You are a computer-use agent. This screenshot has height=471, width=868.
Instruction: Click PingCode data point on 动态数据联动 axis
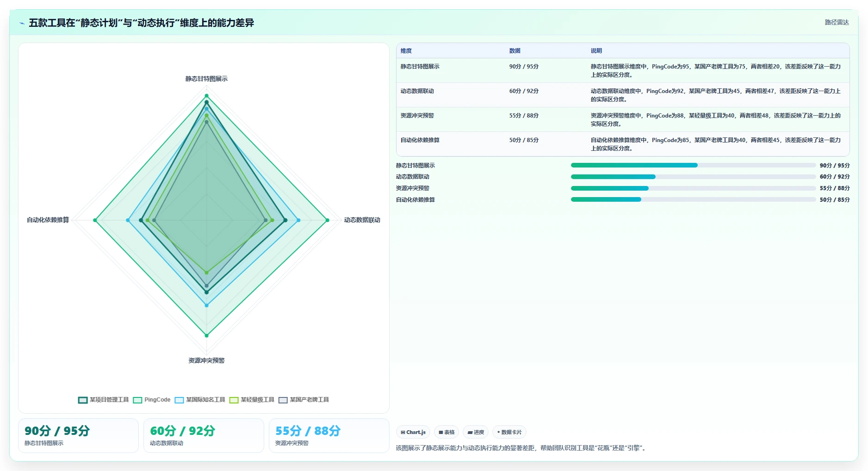[327, 220]
